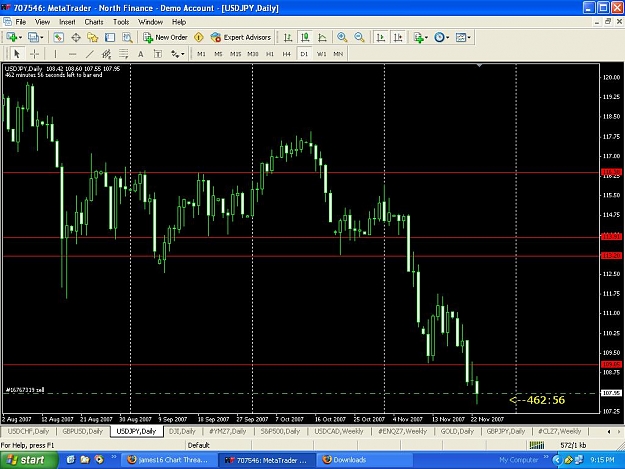Select the Fibonacci Retracement tool
The width and height of the screenshot is (625, 469).
pos(124,54)
